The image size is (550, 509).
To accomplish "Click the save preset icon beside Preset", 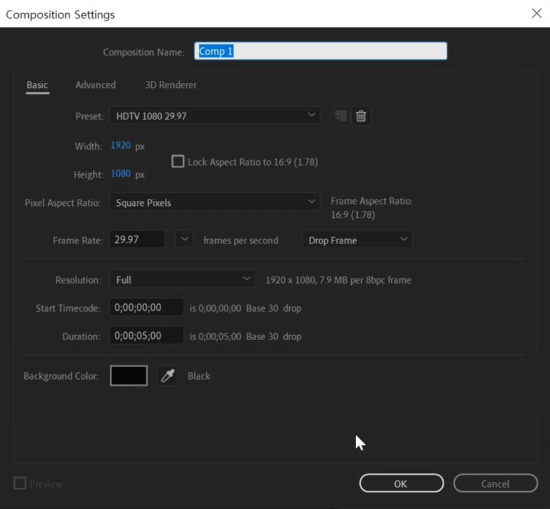I will [340, 116].
